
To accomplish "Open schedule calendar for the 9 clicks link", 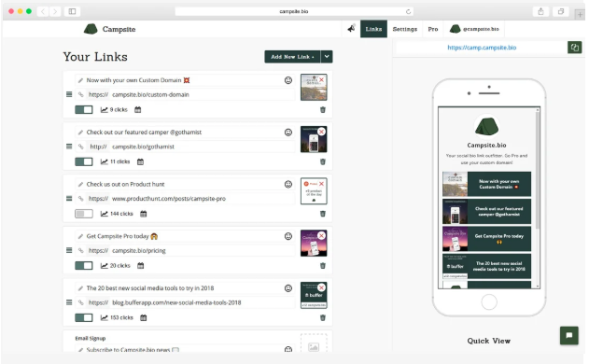I will [138, 110].
